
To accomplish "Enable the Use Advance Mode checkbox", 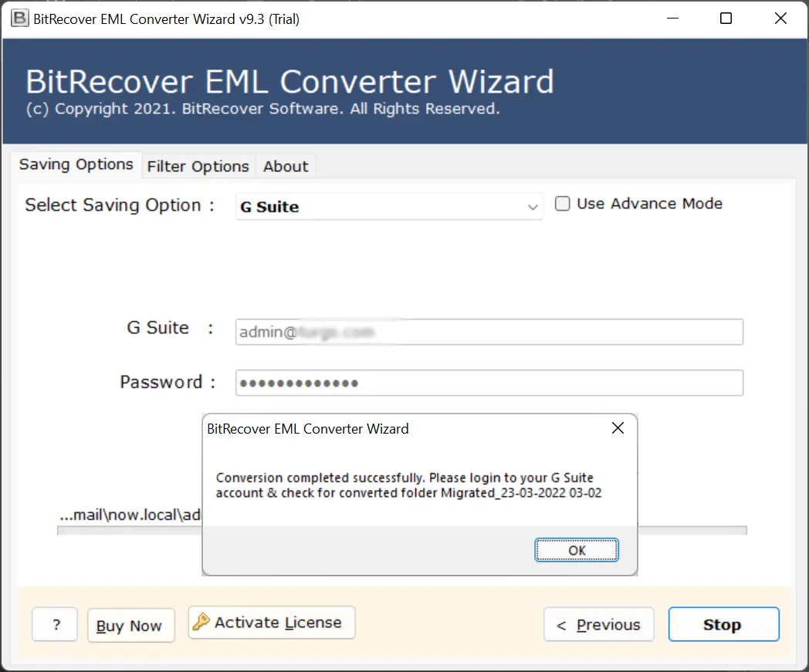I will (563, 204).
